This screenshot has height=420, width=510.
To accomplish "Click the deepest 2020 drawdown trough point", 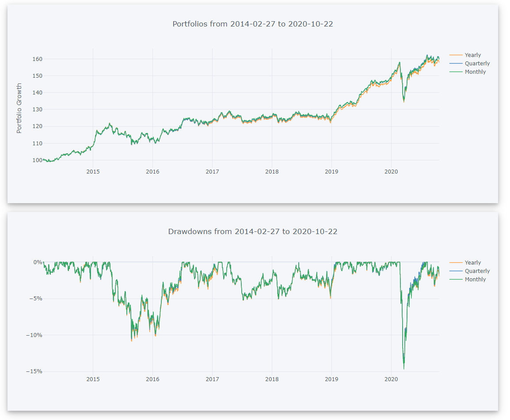I will [404, 369].
